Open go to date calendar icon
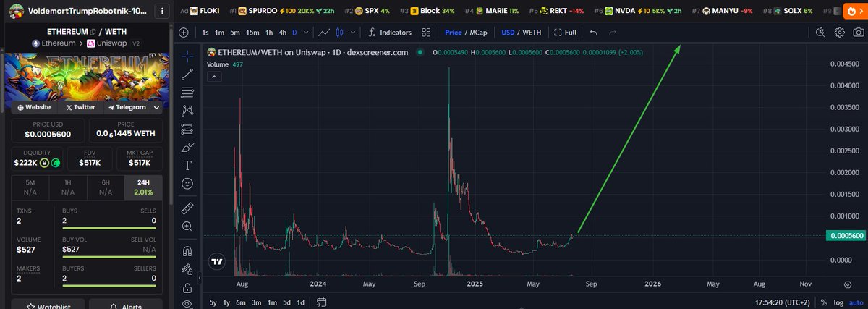 [322, 302]
